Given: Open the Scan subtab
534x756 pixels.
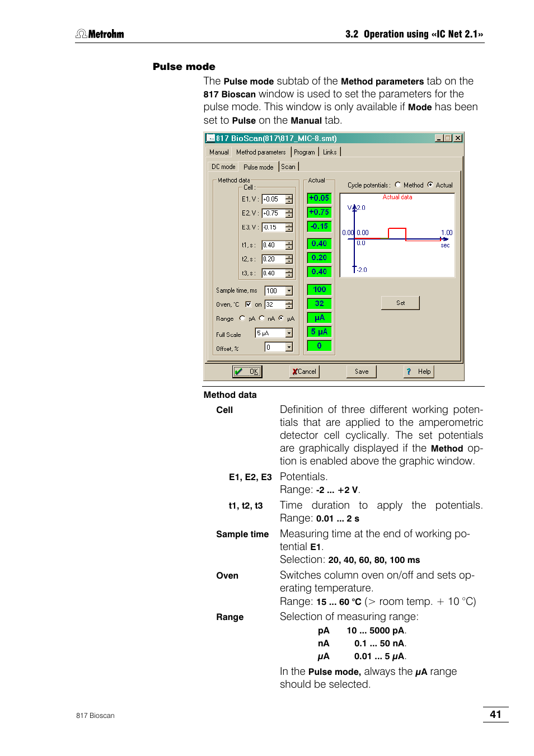Looking at the screenshot, I should point(288,167).
